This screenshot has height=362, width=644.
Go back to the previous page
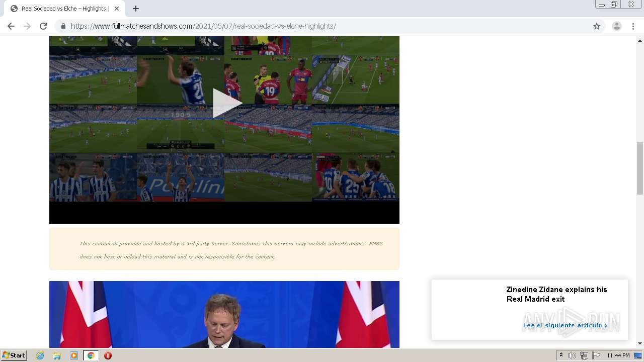[x=11, y=26]
